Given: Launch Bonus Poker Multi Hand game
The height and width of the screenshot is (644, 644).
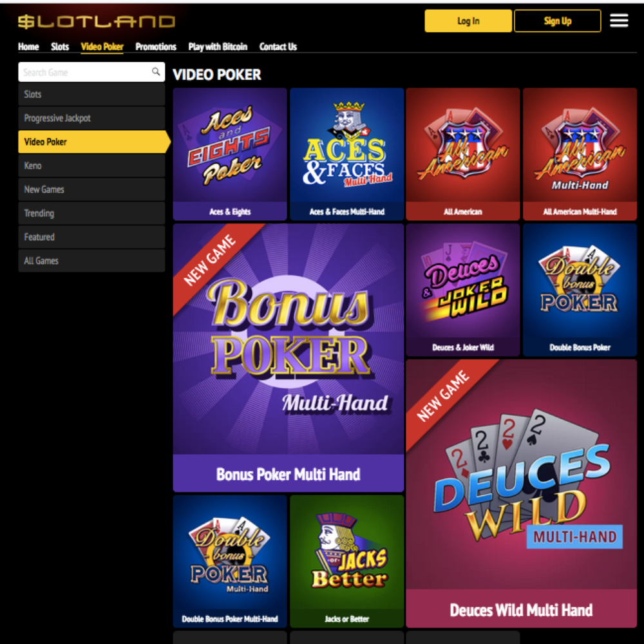Looking at the screenshot, I should click(289, 357).
